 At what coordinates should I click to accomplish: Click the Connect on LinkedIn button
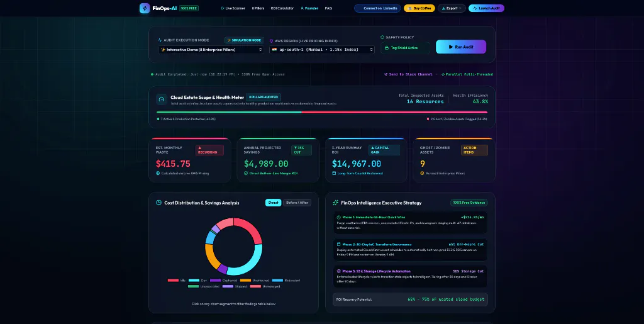coord(377,8)
